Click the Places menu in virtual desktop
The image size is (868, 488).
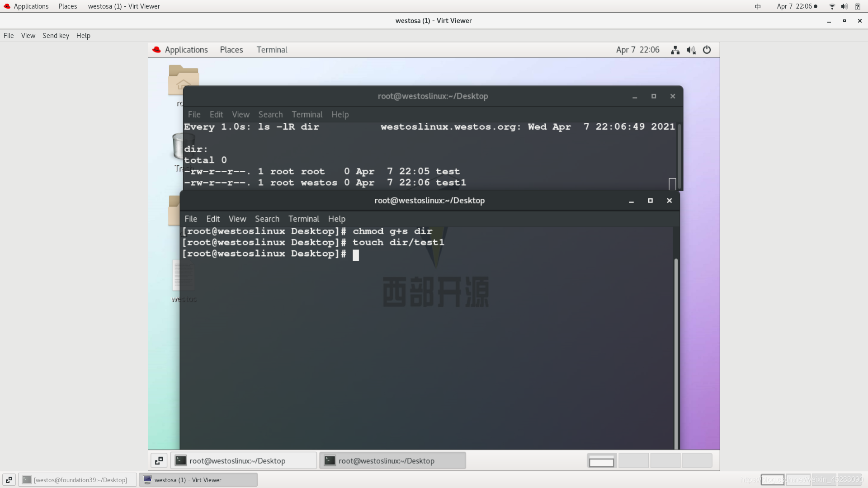pos(232,49)
